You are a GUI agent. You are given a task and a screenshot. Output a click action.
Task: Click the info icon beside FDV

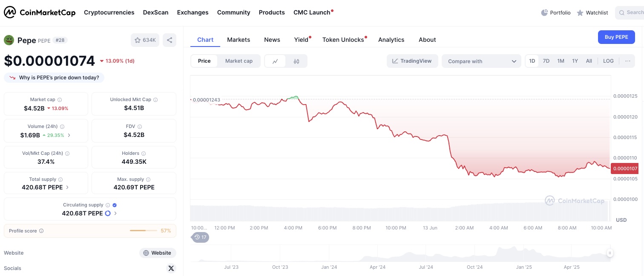tap(140, 127)
